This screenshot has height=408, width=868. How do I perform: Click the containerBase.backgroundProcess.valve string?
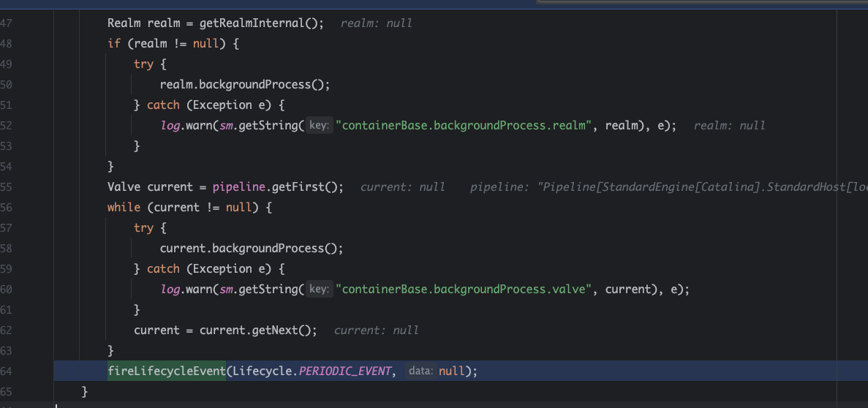tap(464, 290)
